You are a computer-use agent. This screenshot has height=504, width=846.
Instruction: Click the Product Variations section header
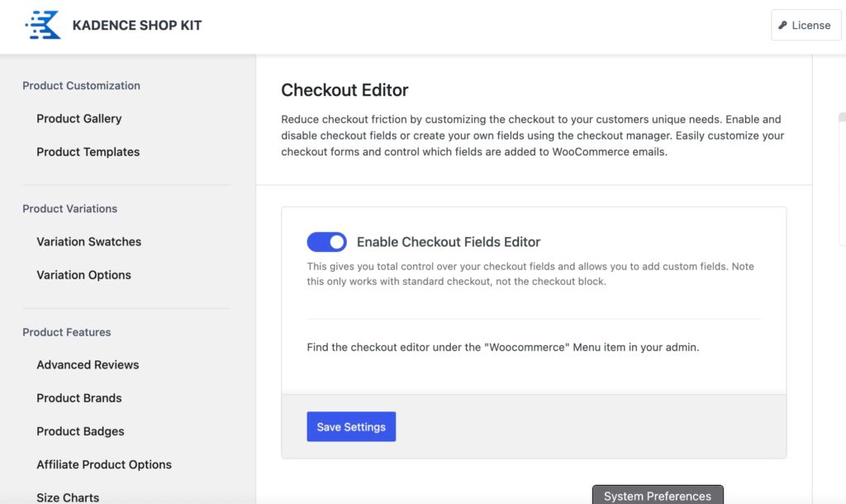point(69,208)
